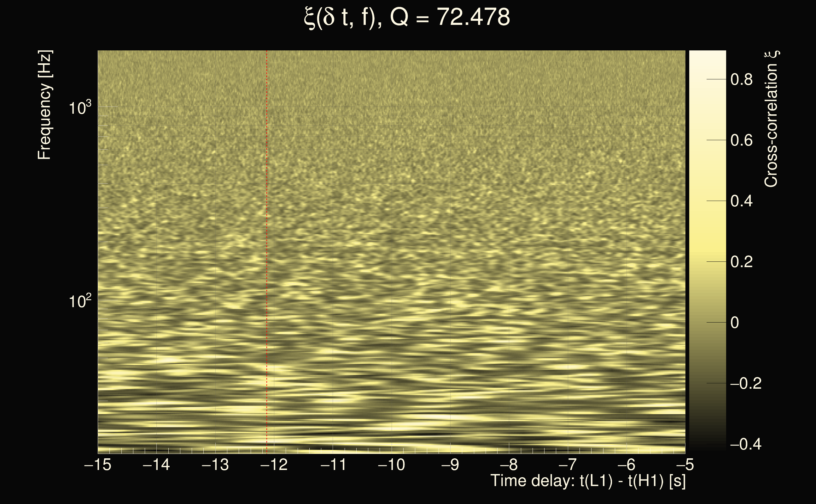816x504 pixels.
Task: Click the -14 time delay tick label
Action: pos(156,465)
